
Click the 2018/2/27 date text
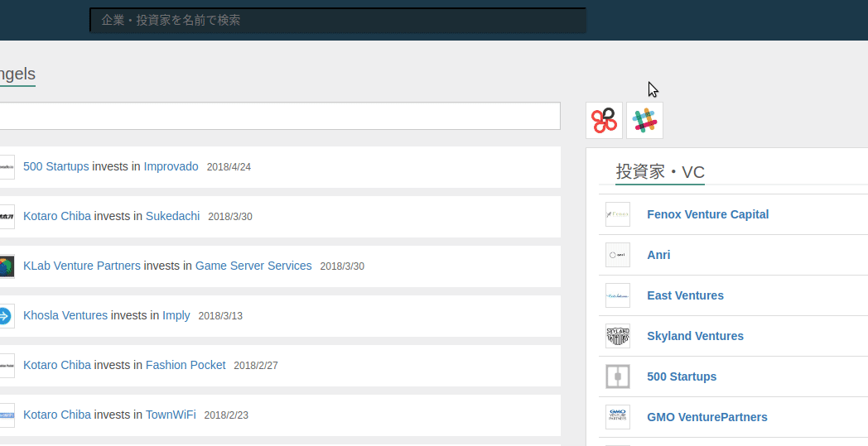coord(256,366)
